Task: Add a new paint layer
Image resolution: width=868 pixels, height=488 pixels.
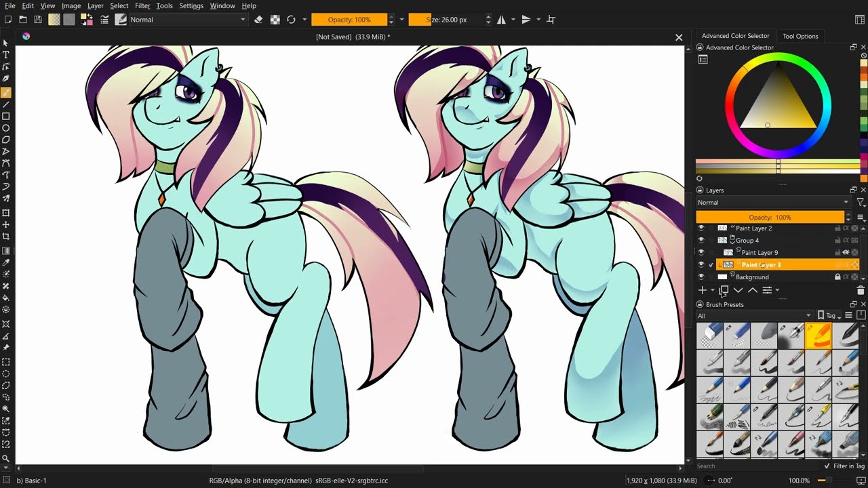Action: (703, 290)
